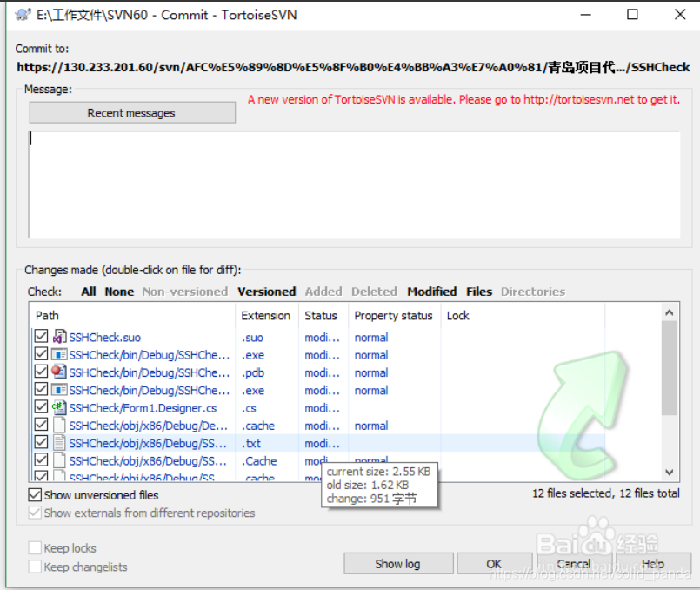
Task: Click the .txt file icon
Action: (59, 443)
